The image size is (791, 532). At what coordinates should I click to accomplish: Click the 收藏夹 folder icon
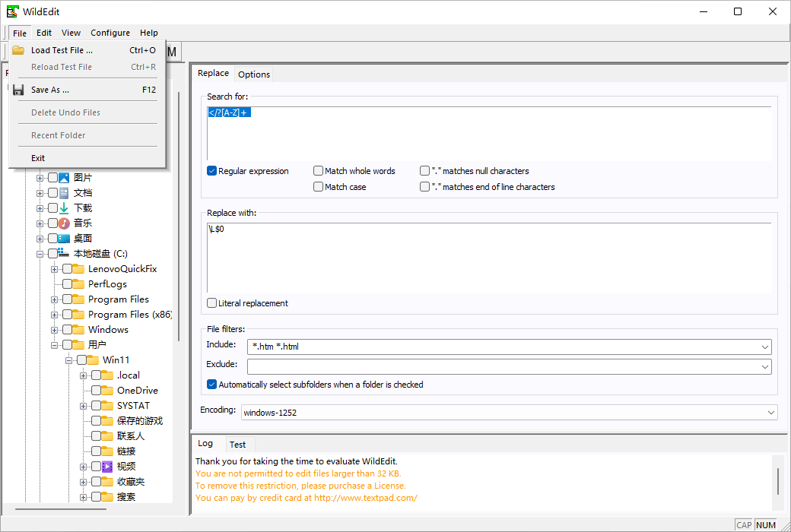click(x=107, y=482)
